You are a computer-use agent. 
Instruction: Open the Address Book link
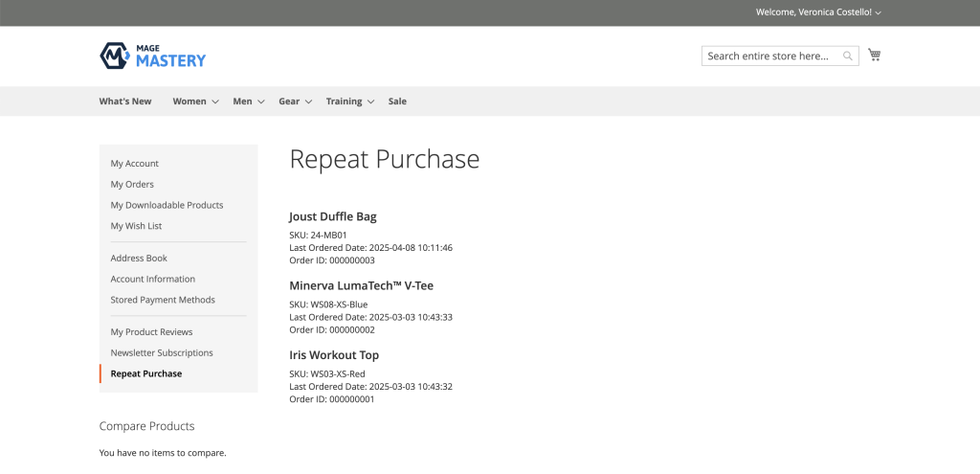139,259
